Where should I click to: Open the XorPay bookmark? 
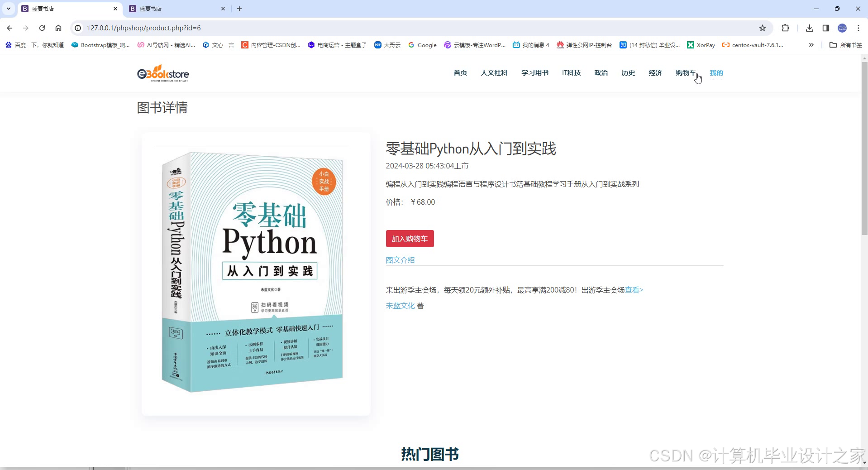(701, 45)
